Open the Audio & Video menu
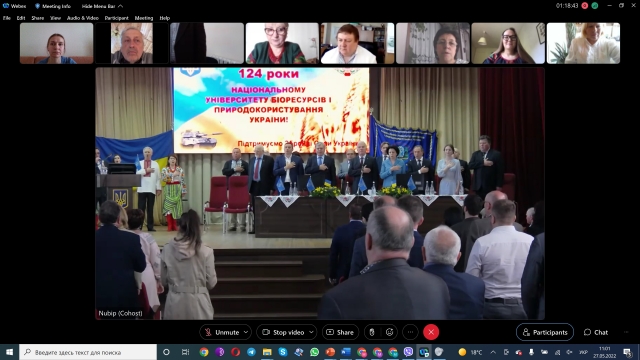 click(x=82, y=18)
